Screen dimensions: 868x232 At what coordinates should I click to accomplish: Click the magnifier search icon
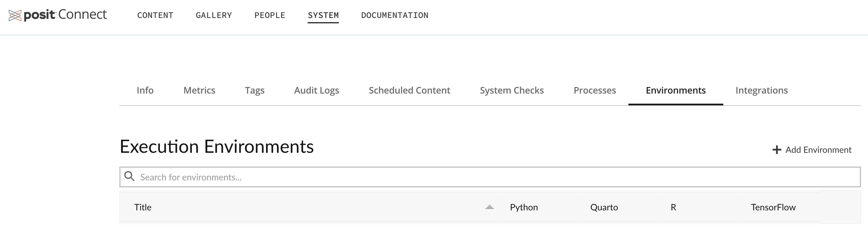pos(129,176)
